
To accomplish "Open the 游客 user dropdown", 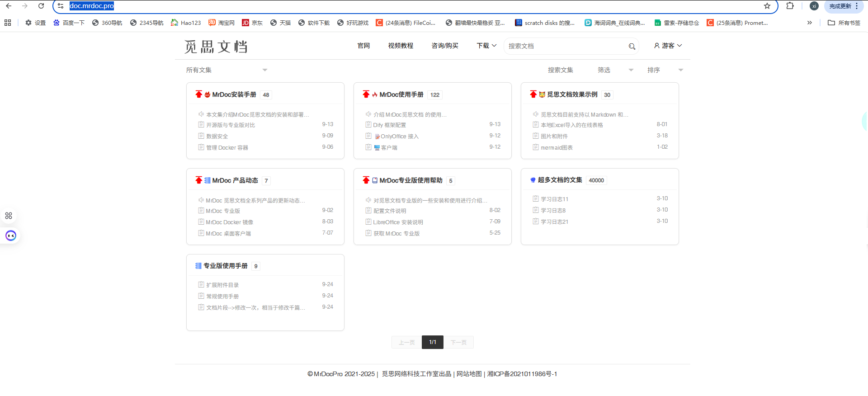I will pos(668,46).
